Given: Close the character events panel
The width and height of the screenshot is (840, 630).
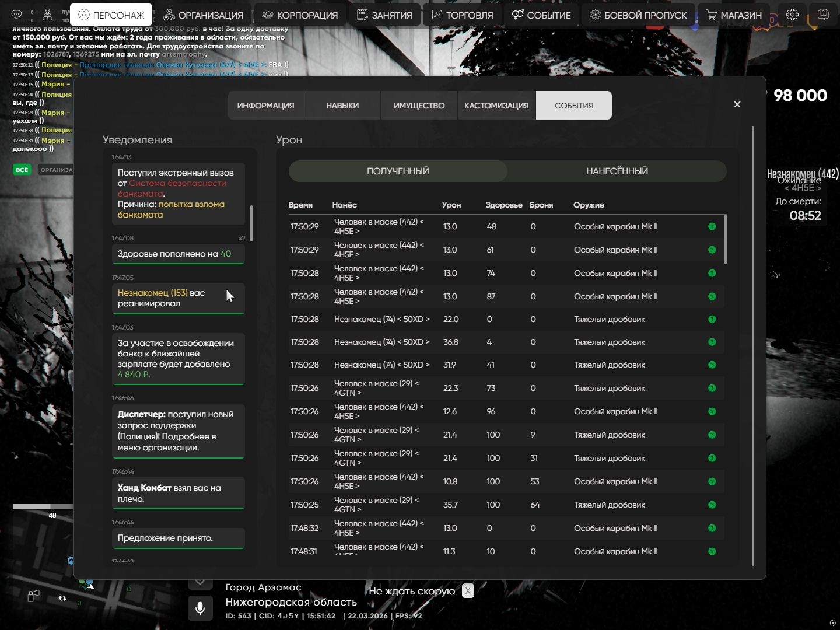Looking at the screenshot, I should (x=737, y=104).
